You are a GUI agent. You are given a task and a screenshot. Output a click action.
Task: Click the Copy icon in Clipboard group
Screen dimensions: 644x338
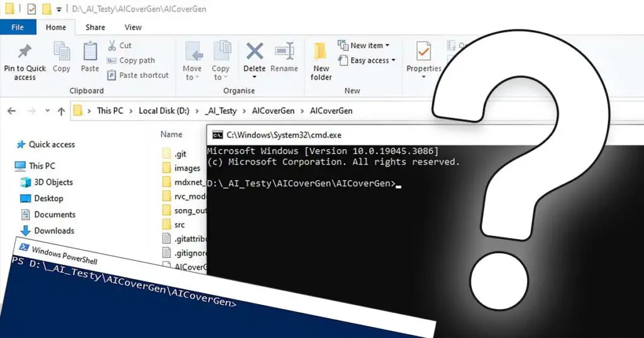[x=62, y=52]
